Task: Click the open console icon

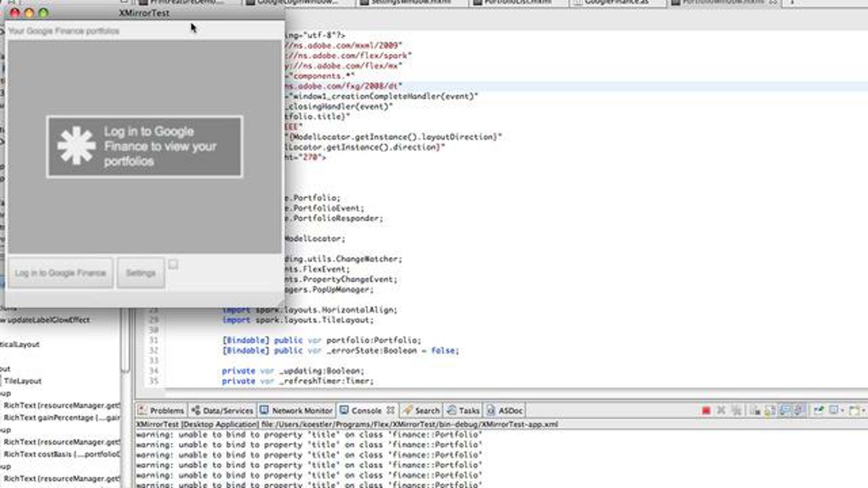Action: (x=854, y=411)
